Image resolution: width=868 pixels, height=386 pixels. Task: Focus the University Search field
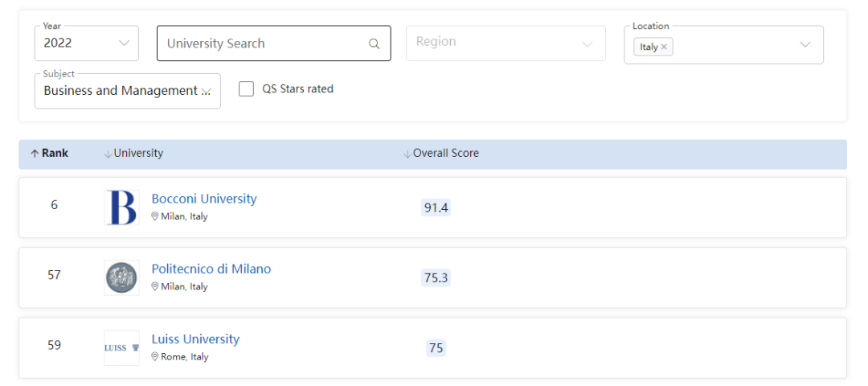[273, 43]
